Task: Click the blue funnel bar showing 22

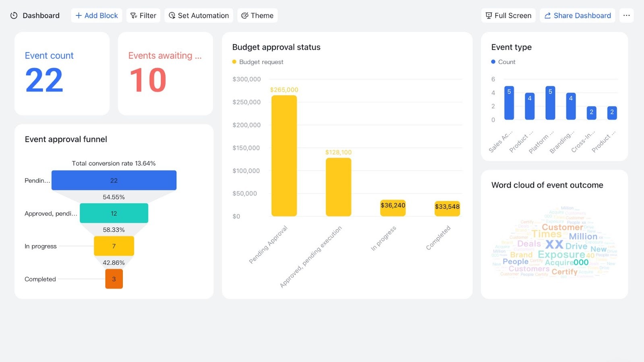Action: coord(114,180)
